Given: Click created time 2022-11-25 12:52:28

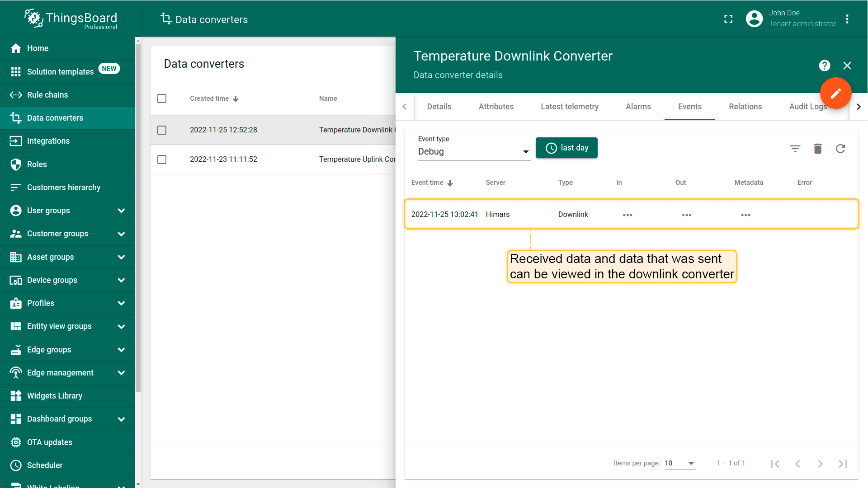Looking at the screenshot, I should click(223, 130).
